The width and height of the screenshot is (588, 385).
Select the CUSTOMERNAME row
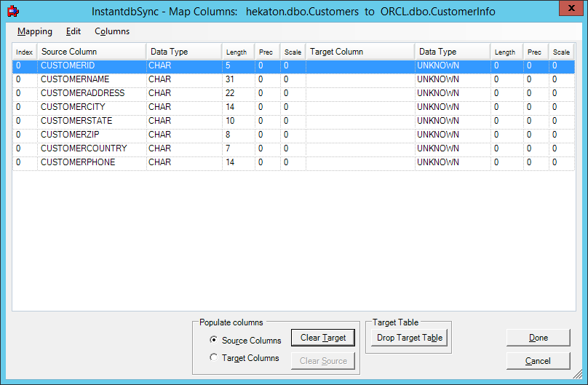coord(293,79)
